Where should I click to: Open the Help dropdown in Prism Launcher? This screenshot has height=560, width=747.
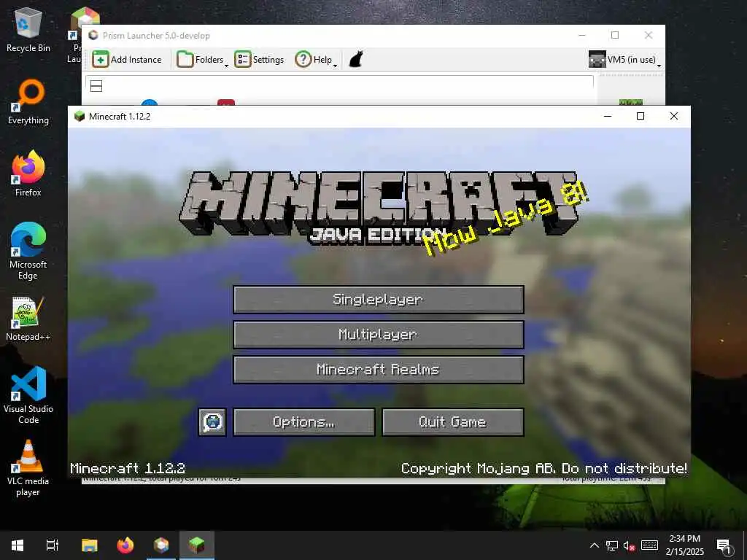point(316,60)
